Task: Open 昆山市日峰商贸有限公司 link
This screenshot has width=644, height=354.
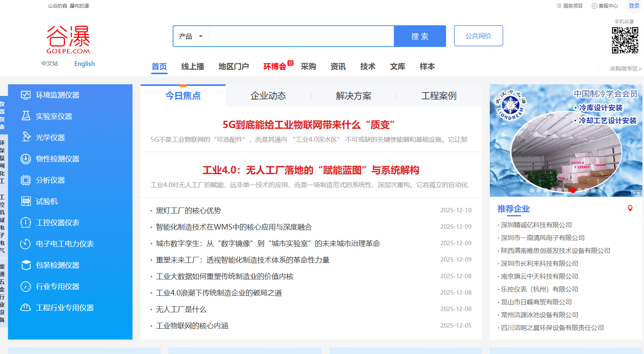Action: [536, 302]
